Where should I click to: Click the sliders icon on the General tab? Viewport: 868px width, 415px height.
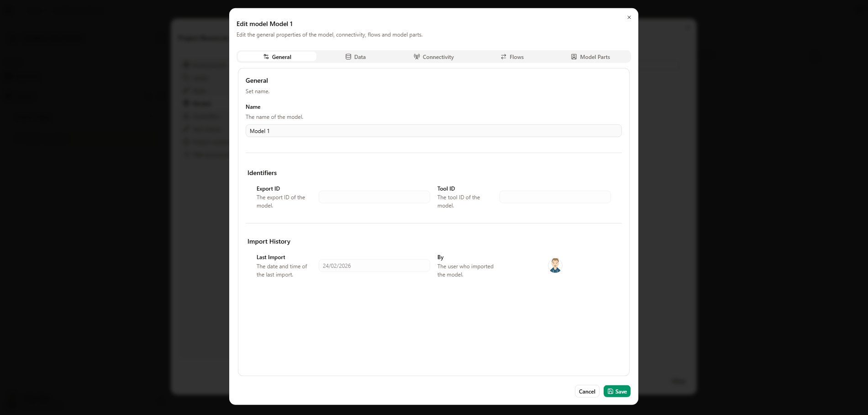point(266,57)
